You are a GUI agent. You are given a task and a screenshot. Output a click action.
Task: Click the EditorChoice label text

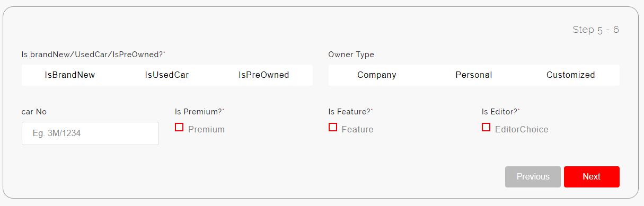(x=522, y=129)
